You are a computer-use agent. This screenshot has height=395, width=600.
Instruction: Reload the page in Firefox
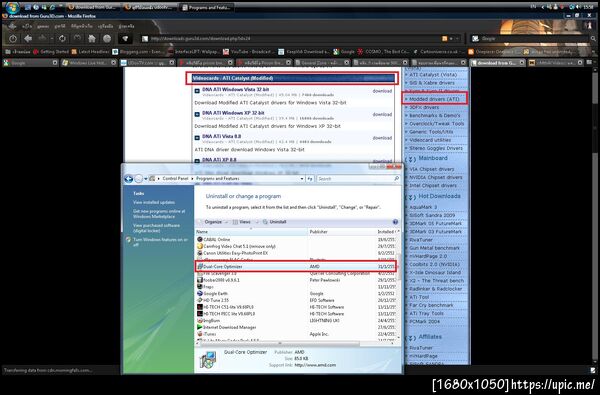pyautogui.click(x=62, y=38)
